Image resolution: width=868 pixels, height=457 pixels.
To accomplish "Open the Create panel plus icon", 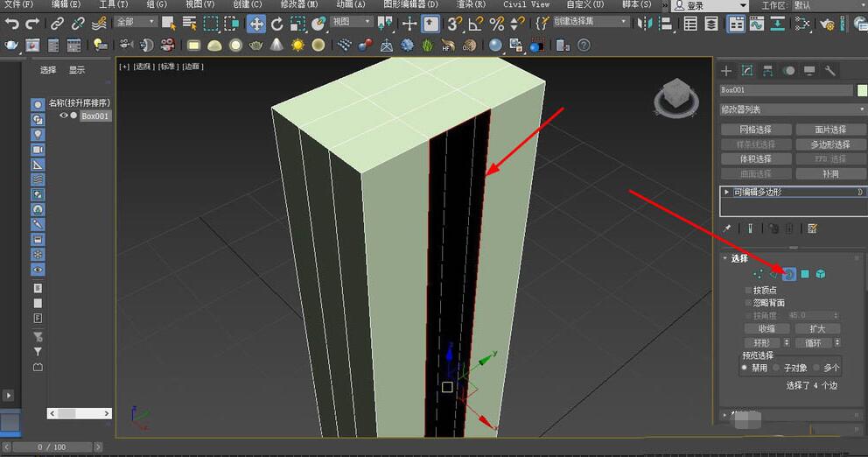I will coord(726,70).
